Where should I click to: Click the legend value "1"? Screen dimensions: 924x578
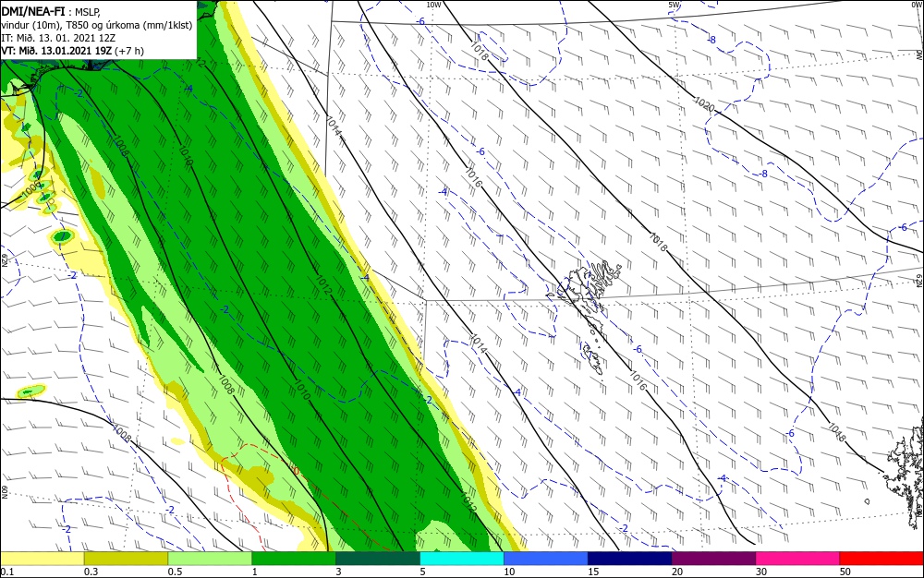pos(255,572)
